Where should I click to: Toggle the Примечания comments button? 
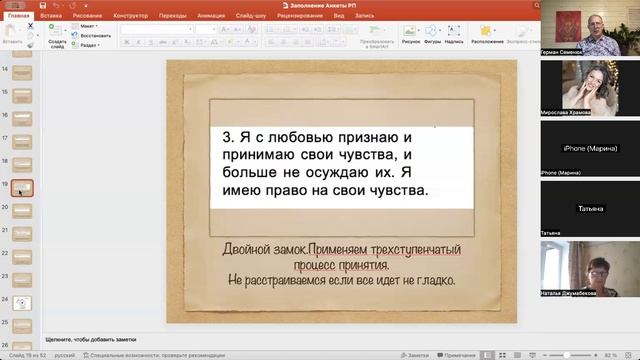point(456,356)
